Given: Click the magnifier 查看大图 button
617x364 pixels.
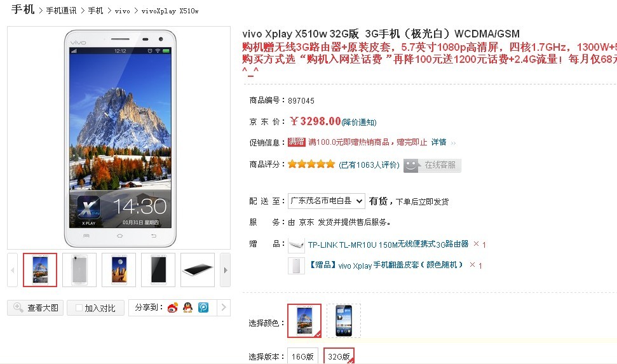Looking at the screenshot, I should [36, 307].
